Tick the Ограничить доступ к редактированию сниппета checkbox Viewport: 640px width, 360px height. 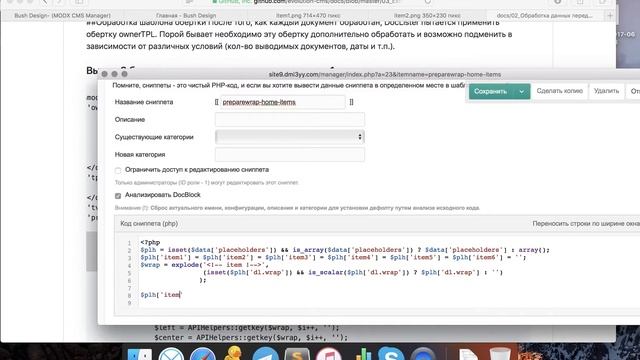pos(118,170)
